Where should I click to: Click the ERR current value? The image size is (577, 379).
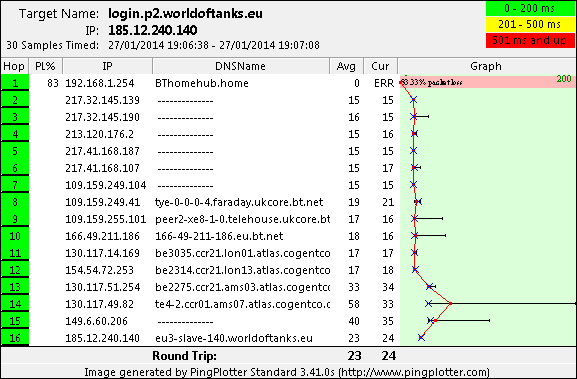point(384,83)
